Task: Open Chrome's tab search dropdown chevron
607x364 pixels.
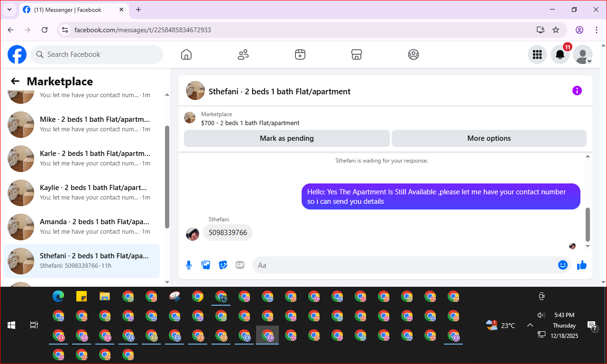Action: pyautogui.click(x=9, y=9)
